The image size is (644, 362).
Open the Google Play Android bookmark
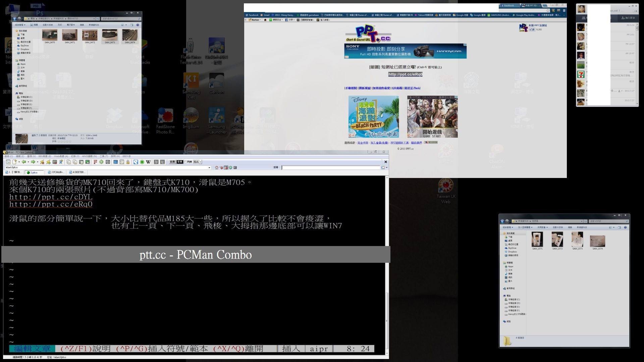pyautogui.click(x=524, y=15)
